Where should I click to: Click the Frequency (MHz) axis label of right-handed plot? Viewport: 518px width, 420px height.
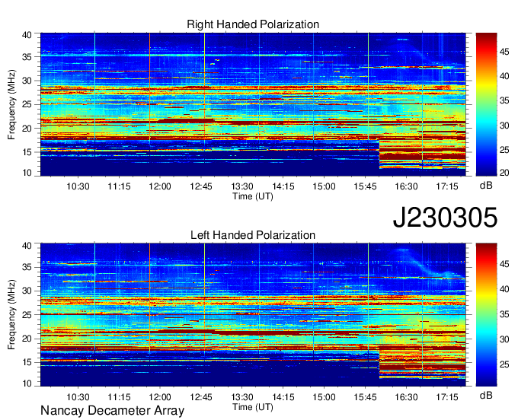click(x=11, y=104)
